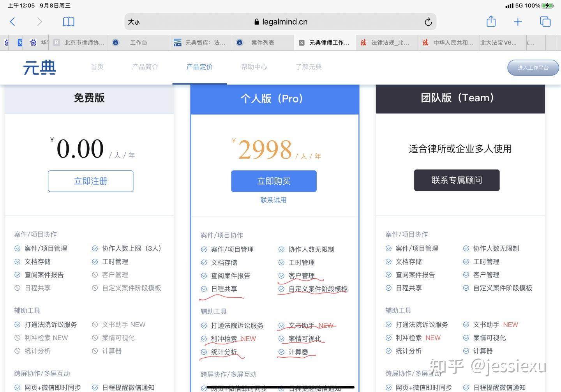Go back using Safari back arrow
Viewport: 561px width, 392px height.
(12, 21)
